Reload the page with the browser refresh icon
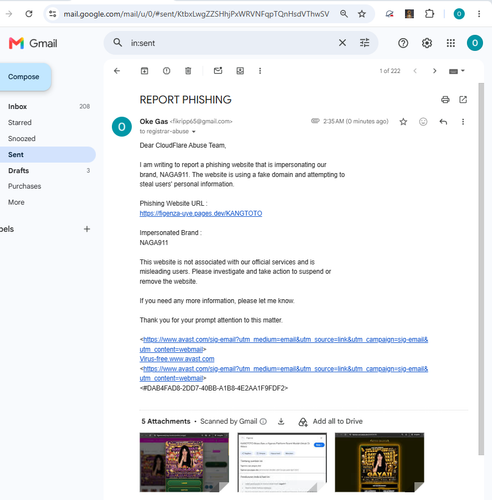Screen dimensions: 492x500 pos(29,14)
